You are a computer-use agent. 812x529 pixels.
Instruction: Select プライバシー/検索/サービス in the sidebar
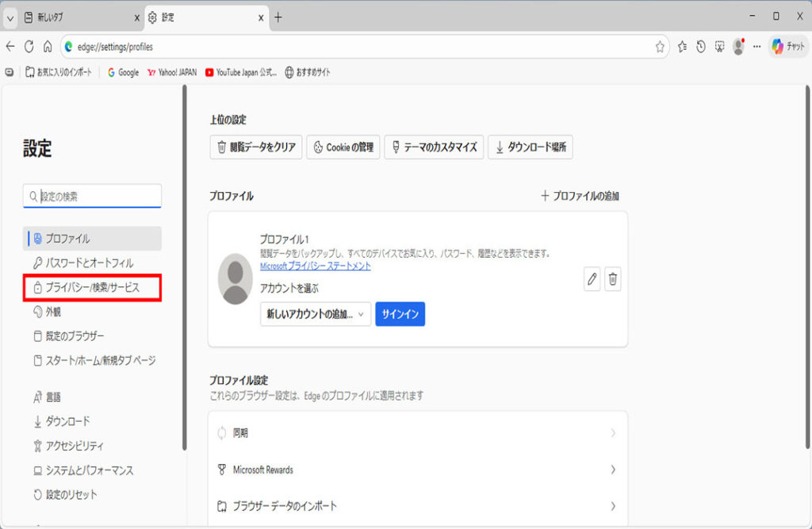pos(92,288)
